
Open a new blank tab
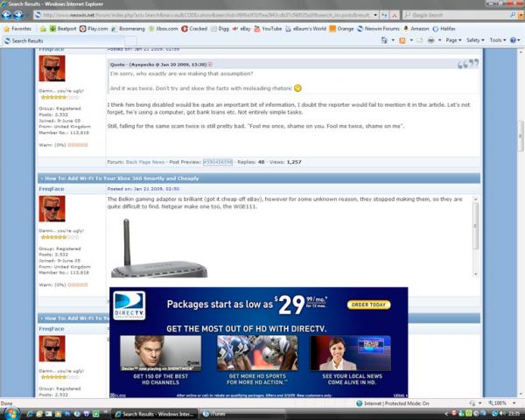[131, 41]
